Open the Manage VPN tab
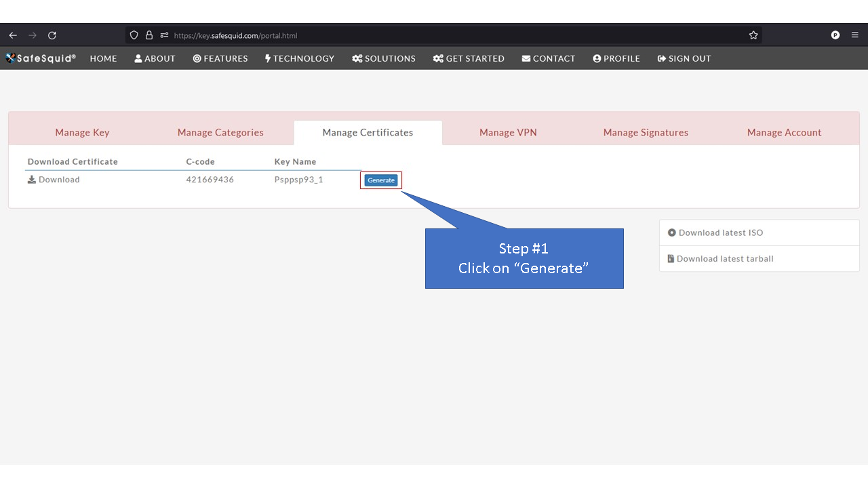 pos(508,132)
